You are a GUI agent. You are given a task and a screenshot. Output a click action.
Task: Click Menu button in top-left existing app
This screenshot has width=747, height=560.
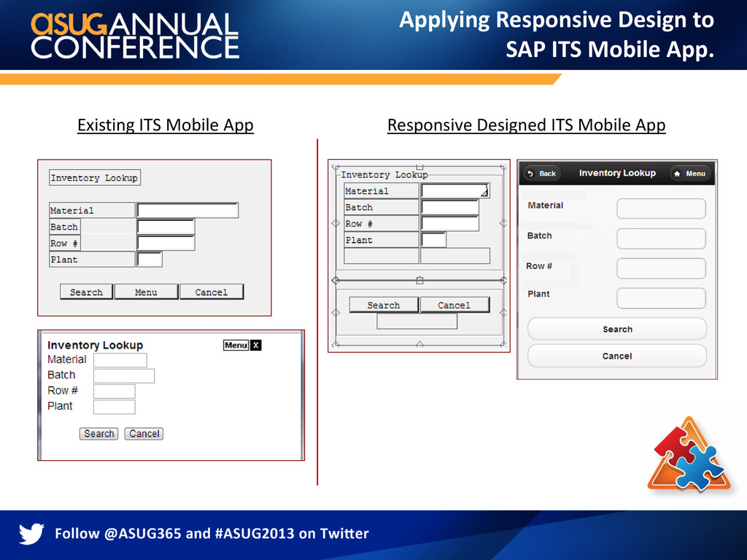[x=146, y=292]
